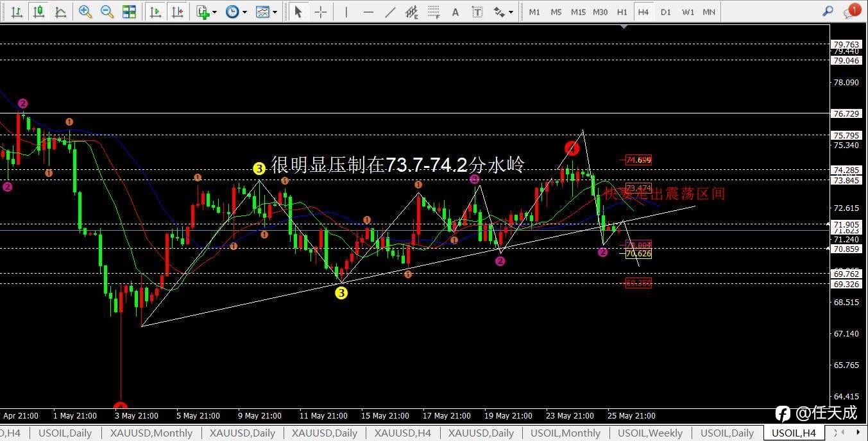Image resolution: width=868 pixels, height=441 pixels.
Task: Click the '17 May 21:00' time label
Action: click(x=447, y=415)
